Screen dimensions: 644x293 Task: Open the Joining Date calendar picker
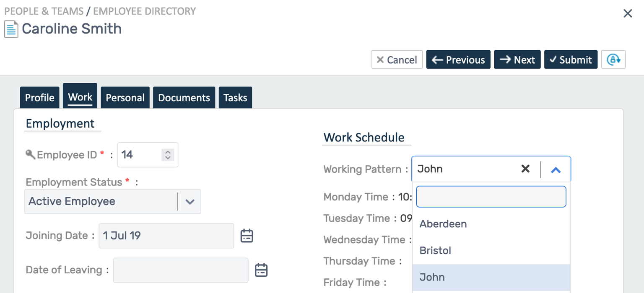click(247, 236)
